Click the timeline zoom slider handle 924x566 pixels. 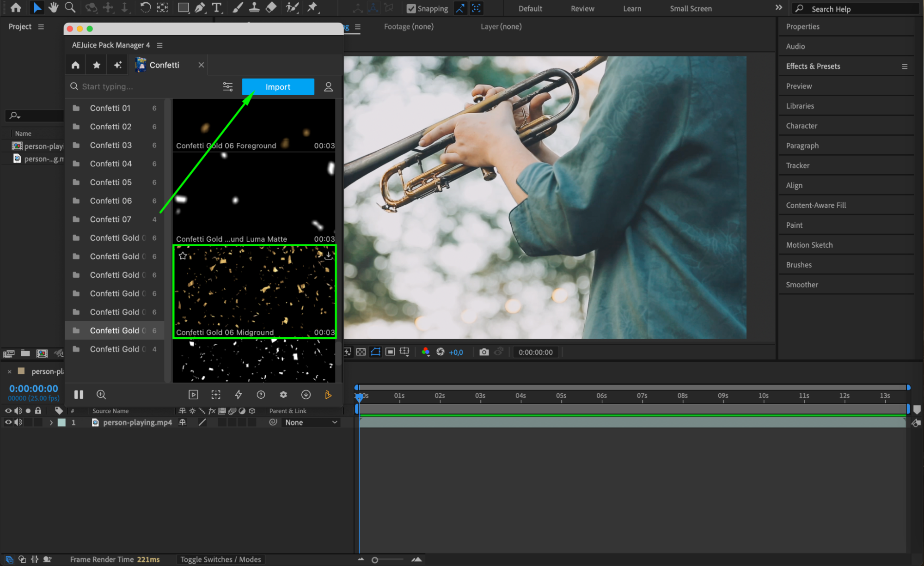coord(375,560)
